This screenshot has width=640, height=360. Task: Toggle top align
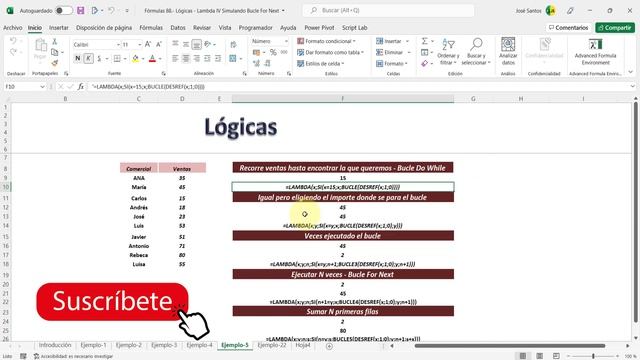pos(175,44)
